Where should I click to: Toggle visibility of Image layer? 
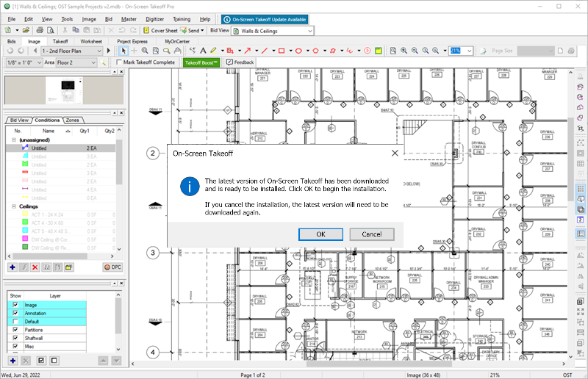coord(15,305)
